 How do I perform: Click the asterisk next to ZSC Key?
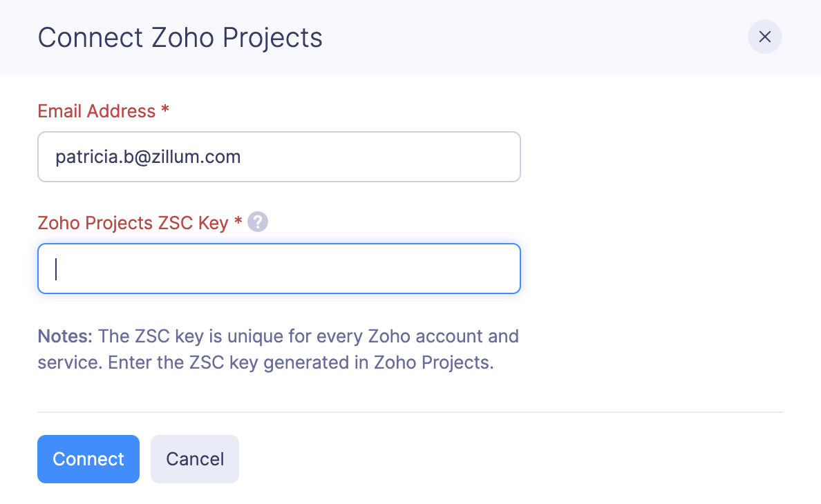click(238, 223)
